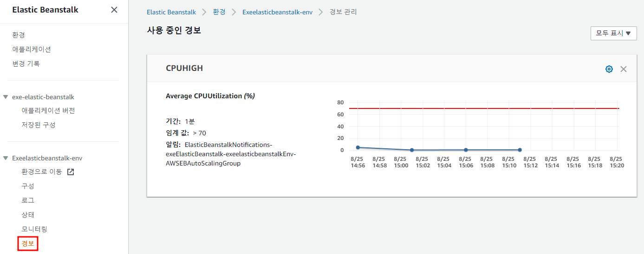
Task: Dismiss the CPUHIGH alarm card
Action: (624, 69)
